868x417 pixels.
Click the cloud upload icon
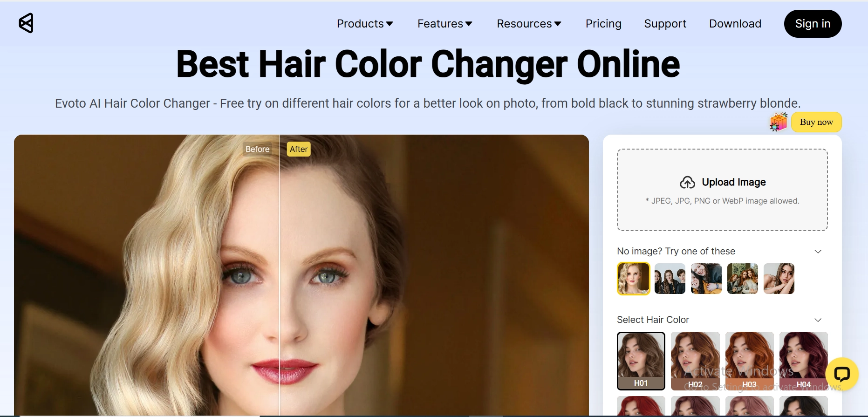pyautogui.click(x=687, y=183)
